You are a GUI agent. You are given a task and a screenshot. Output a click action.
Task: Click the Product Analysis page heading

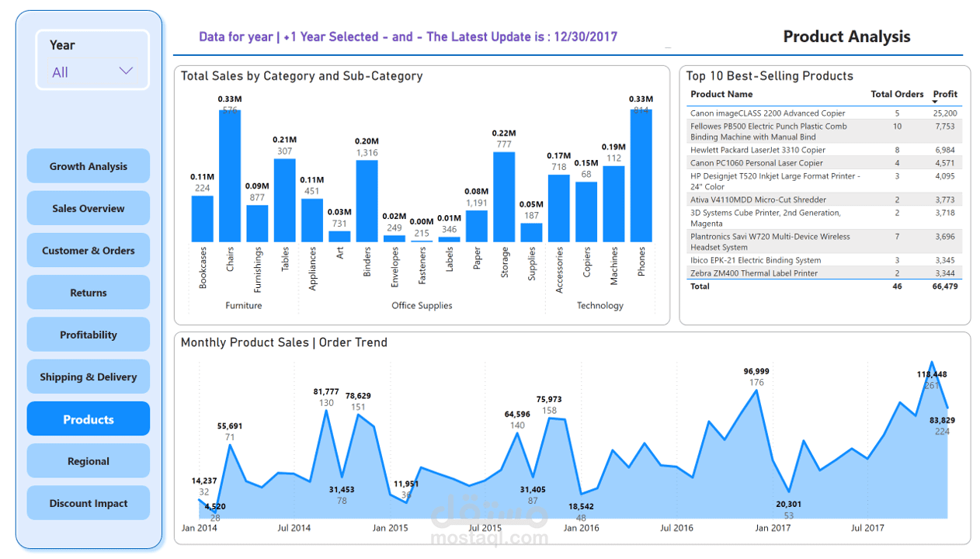pos(846,36)
